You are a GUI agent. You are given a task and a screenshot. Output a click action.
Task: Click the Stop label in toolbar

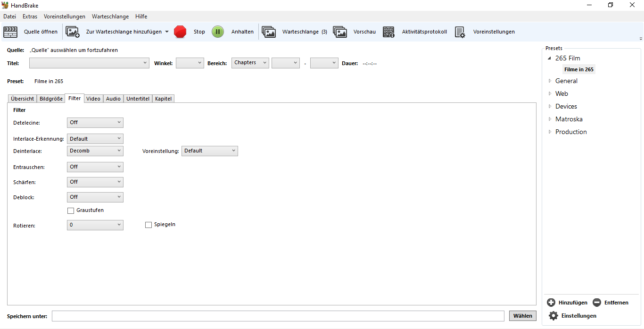coord(199,32)
